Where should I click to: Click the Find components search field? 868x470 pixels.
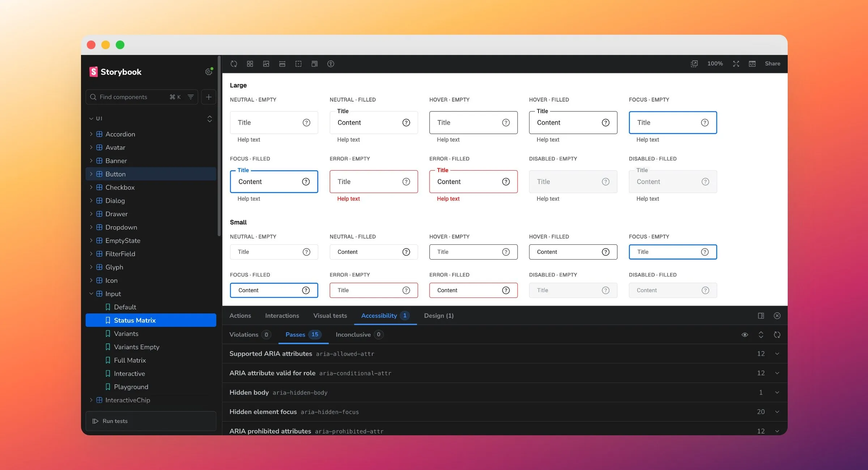click(x=141, y=97)
